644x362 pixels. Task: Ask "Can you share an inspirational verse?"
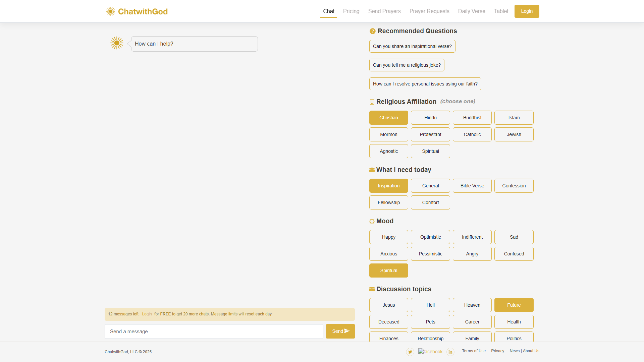click(412, 46)
